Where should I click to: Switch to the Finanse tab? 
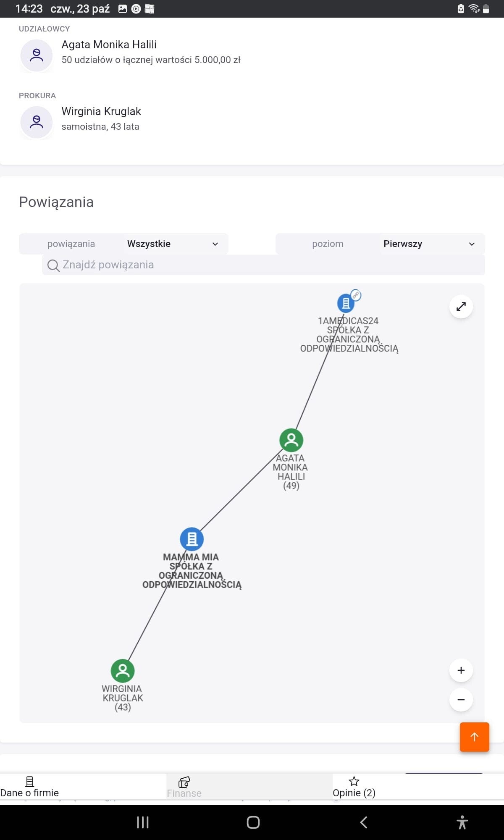[184, 787]
